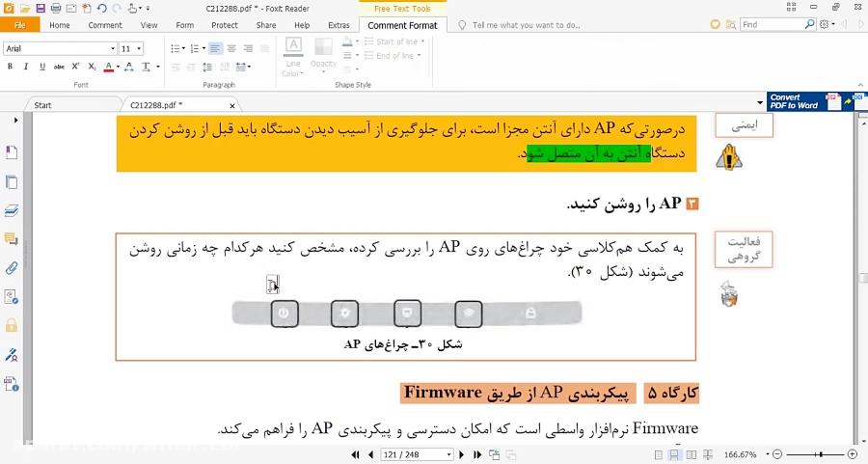Open the Comments panel in sidebar
The height and width of the screenshot is (464, 868).
click(x=12, y=238)
